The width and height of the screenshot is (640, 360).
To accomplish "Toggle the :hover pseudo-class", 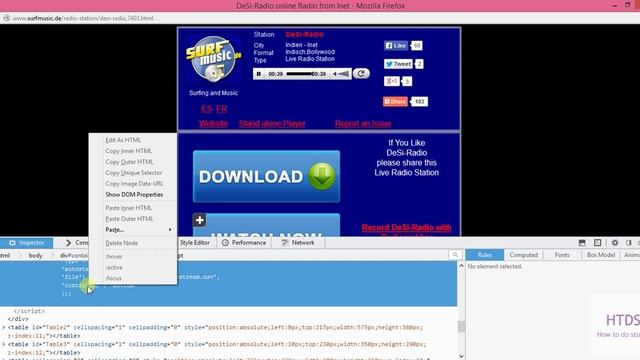I will click(x=133, y=256).
